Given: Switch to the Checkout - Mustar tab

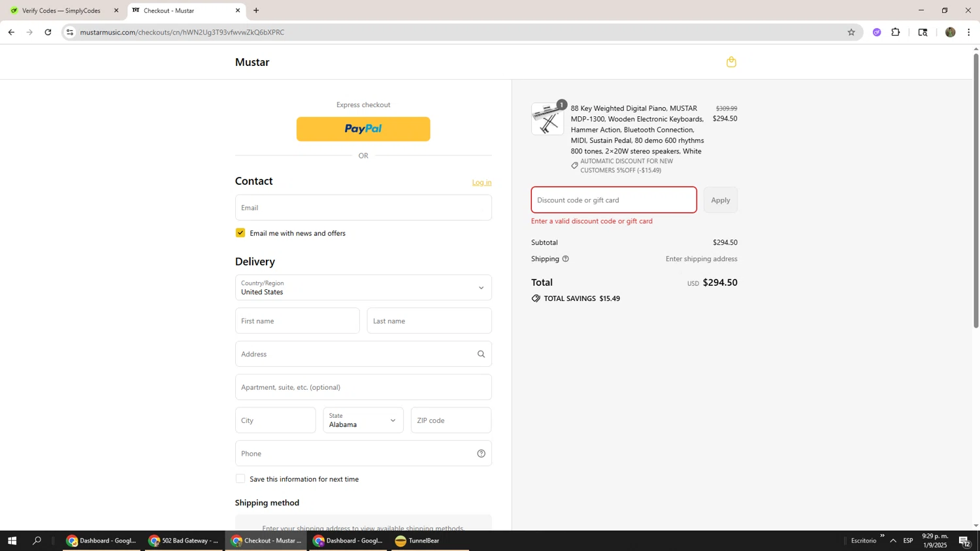Looking at the screenshot, I should (x=186, y=10).
